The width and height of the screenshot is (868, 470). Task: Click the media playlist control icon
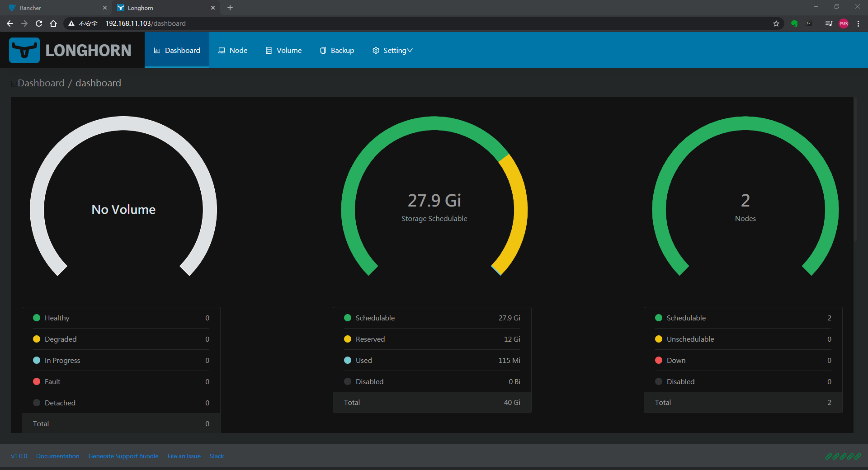pos(829,23)
